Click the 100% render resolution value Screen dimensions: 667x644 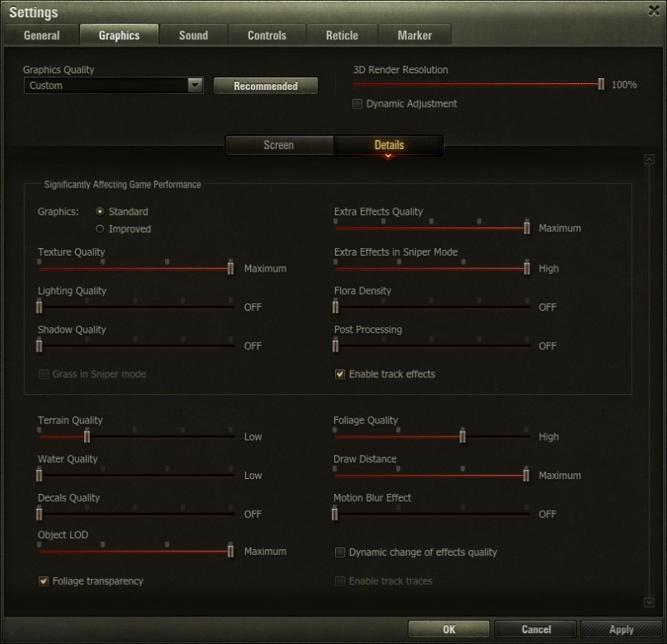[624, 85]
